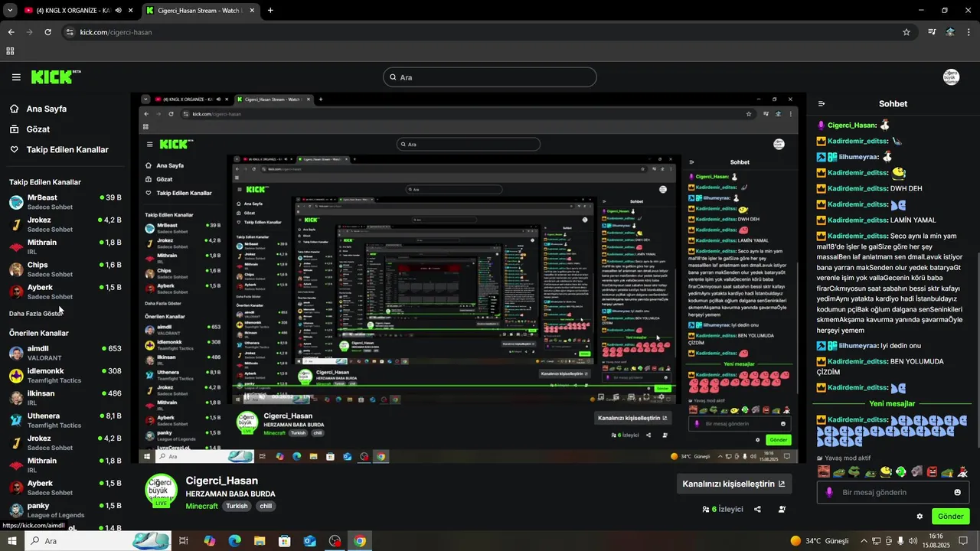
Task: Expand Daha Fazla Göster list
Action: tap(36, 314)
